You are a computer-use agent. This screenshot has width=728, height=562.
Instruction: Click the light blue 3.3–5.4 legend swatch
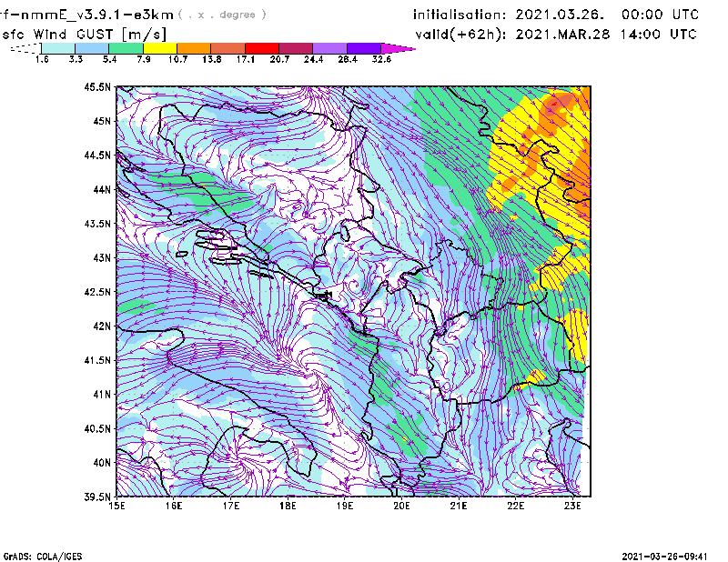pyautogui.click(x=92, y=48)
